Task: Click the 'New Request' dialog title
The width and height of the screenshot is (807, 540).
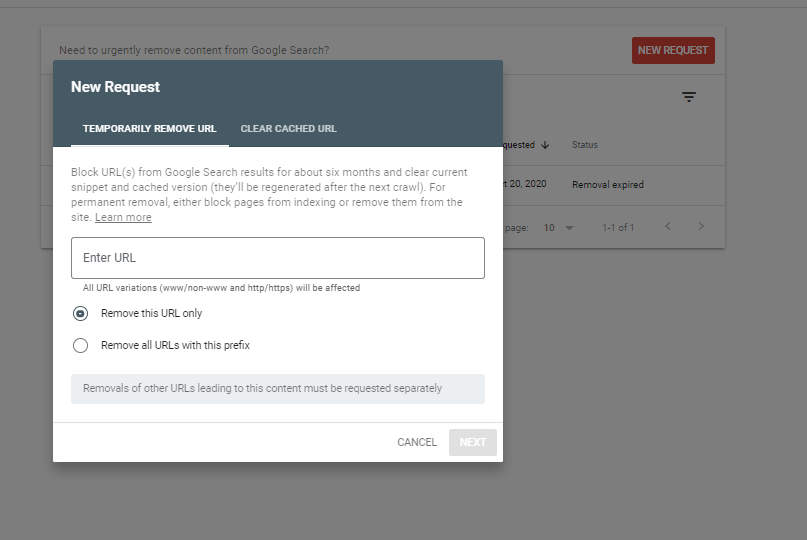Action: point(115,87)
